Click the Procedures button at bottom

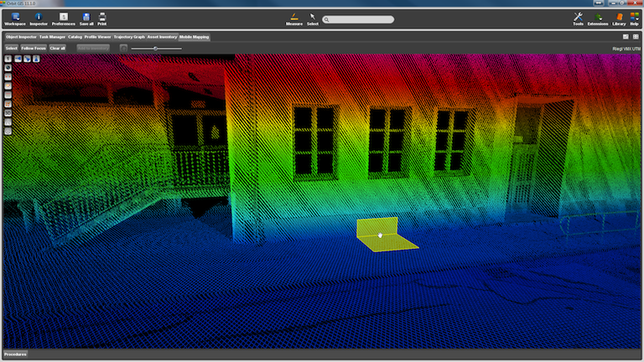tap(15, 354)
